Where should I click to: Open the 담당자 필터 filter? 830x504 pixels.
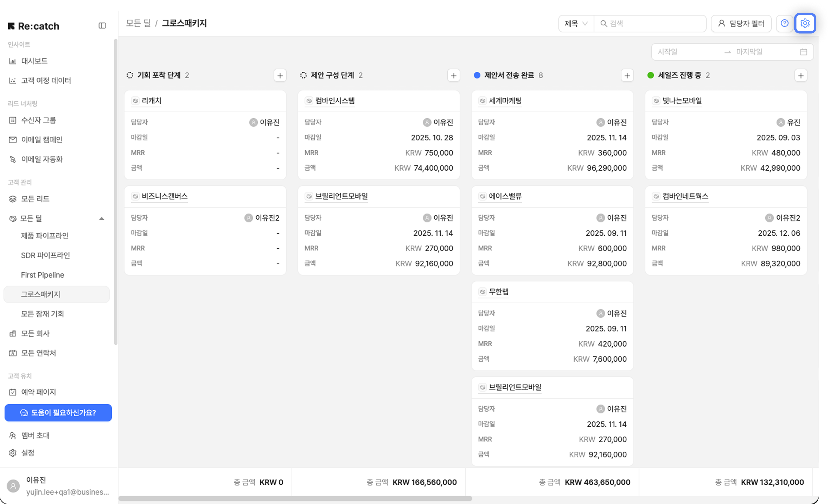741,24
